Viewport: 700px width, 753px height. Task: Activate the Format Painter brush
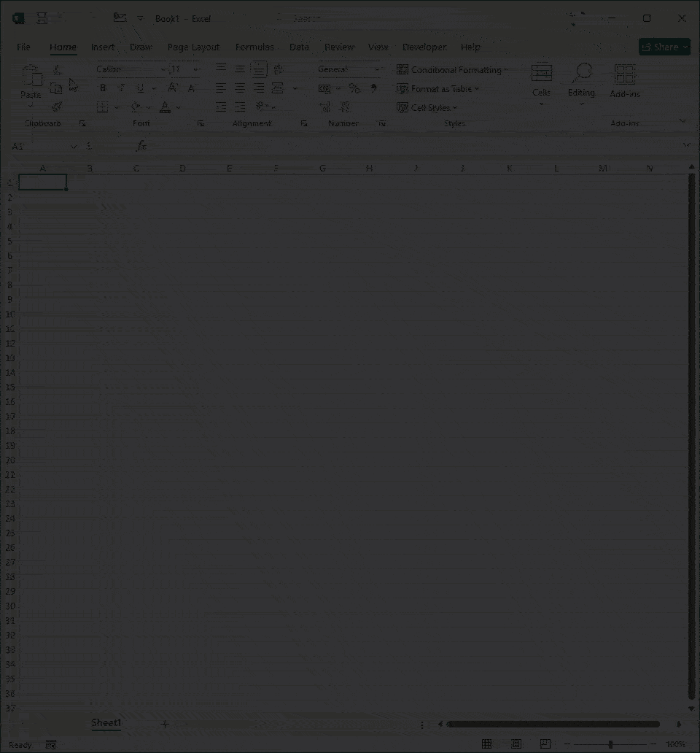(x=57, y=107)
